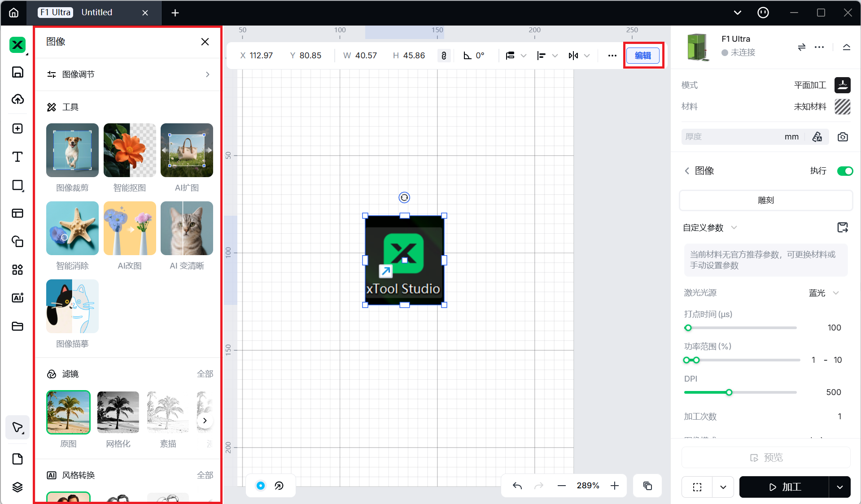The width and height of the screenshot is (861, 504).
Task: Click the layers icon in sidebar
Action: coord(17,487)
